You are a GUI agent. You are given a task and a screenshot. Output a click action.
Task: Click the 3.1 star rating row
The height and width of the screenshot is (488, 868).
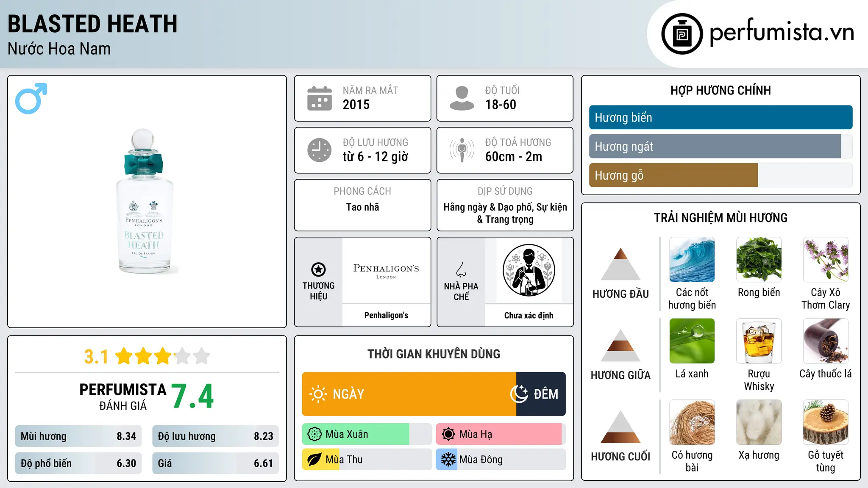[147, 356]
